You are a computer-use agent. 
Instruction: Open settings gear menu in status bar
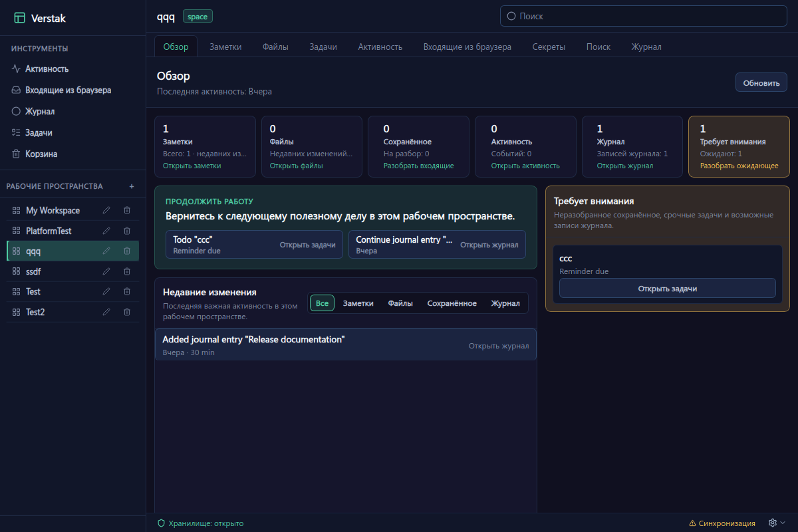pyautogui.click(x=777, y=523)
